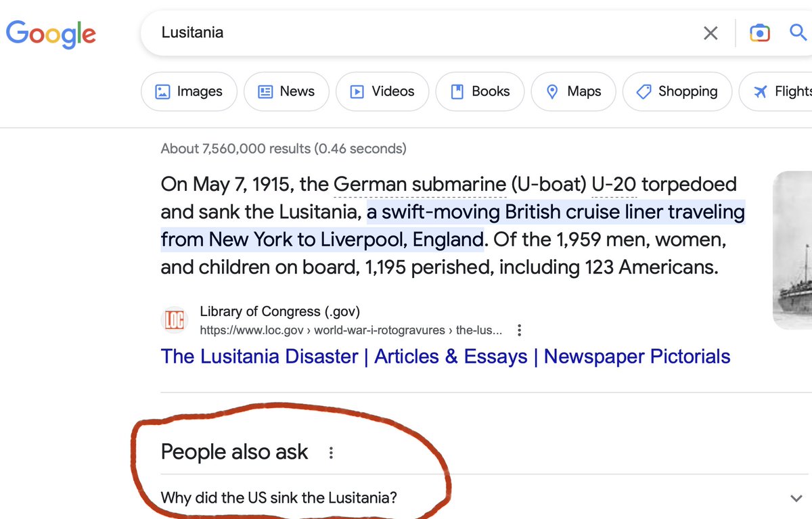Open three-dot menu beside People also ask
Screen dimensions: 812x519
331,453
